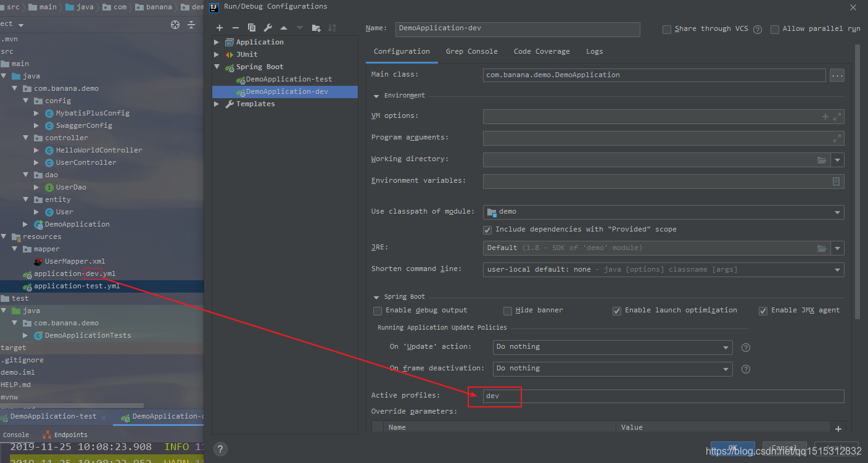
Task: Switch to Logs tab
Action: coord(595,51)
